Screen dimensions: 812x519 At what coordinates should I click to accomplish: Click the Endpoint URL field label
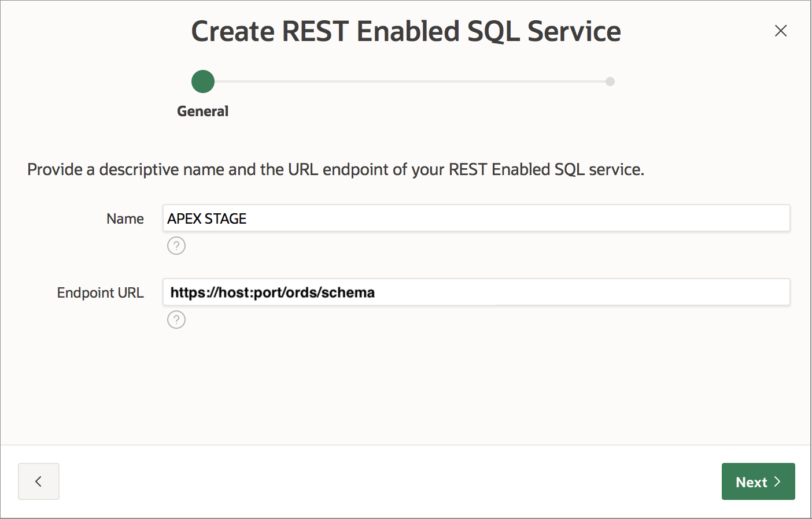pos(100,293)
